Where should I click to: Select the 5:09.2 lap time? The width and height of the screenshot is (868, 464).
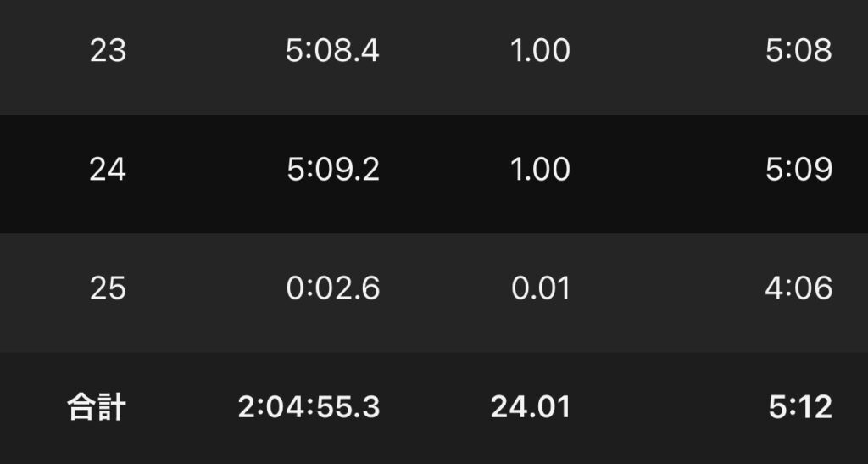tap(332, 170)
